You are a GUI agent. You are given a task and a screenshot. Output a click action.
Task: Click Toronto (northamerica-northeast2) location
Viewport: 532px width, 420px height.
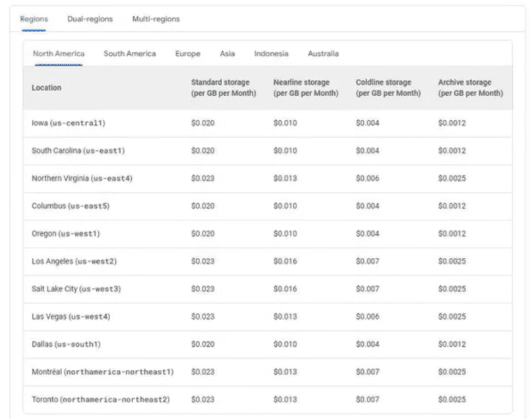tap(101, 400)
